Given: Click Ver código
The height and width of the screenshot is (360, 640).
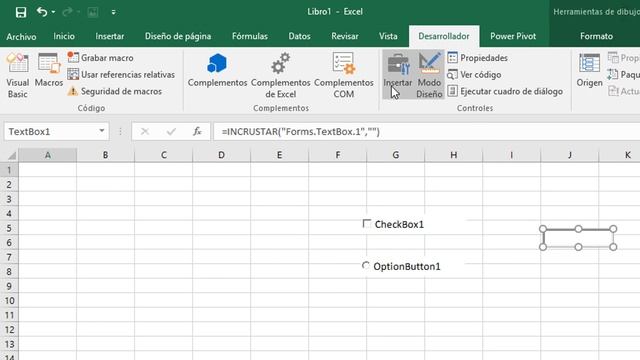Looking at the screenshot, I should (474, 74).
